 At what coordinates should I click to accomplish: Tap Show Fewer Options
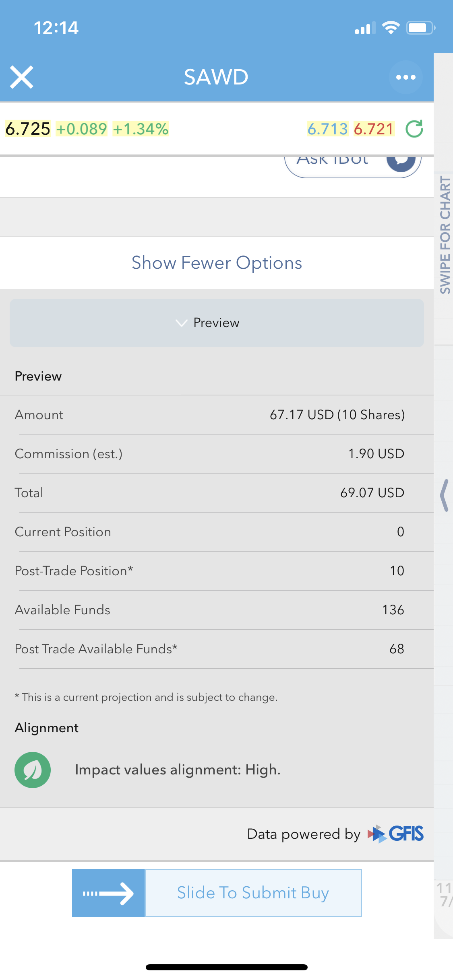pos(217,263)
